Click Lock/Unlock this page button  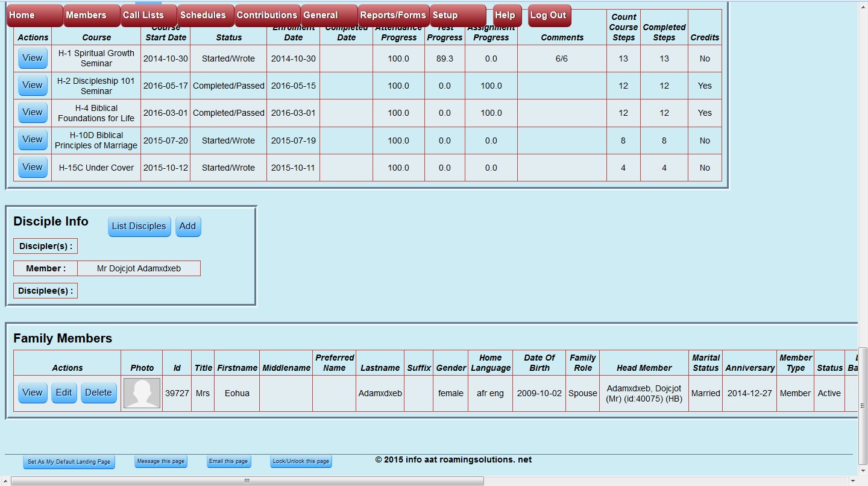point(301,461)
